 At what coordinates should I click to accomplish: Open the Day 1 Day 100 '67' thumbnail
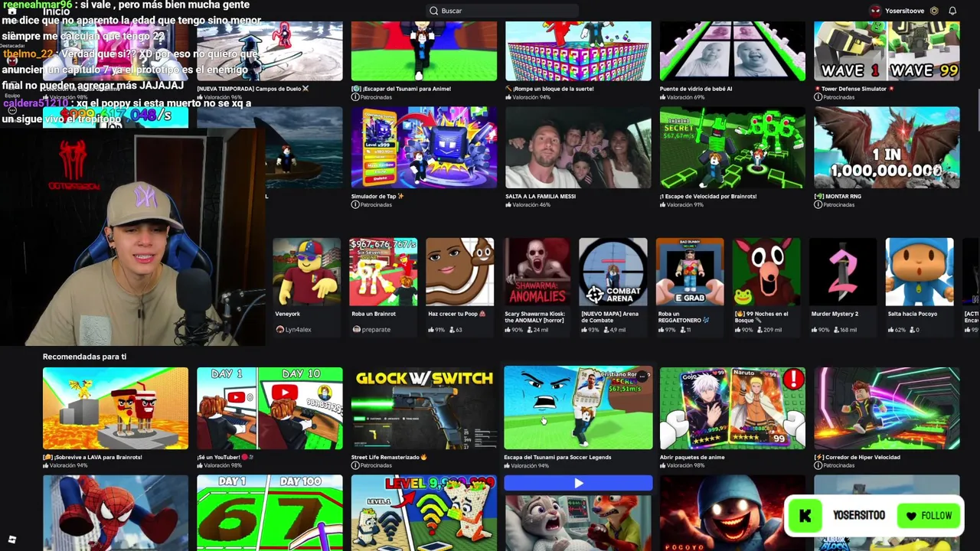pyautogui.click(x=269, y=513)
